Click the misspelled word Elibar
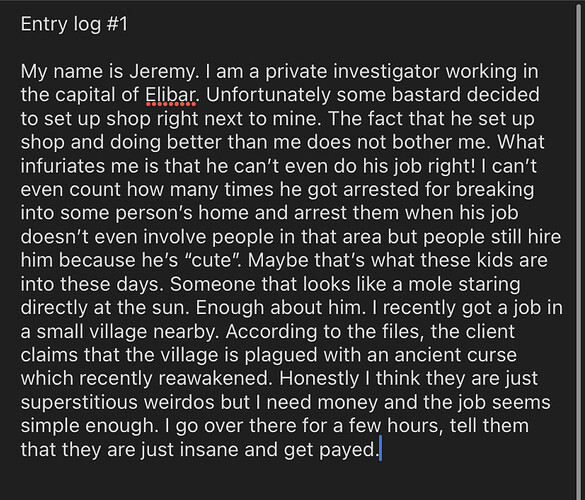585x500 pixels. coord(171,95)
